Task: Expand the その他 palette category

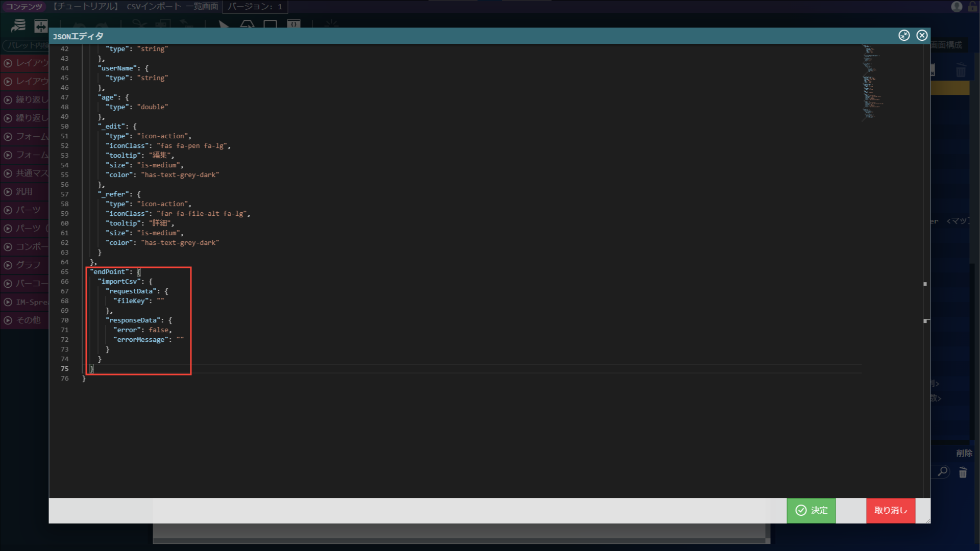Action: [x=24, y=320]
